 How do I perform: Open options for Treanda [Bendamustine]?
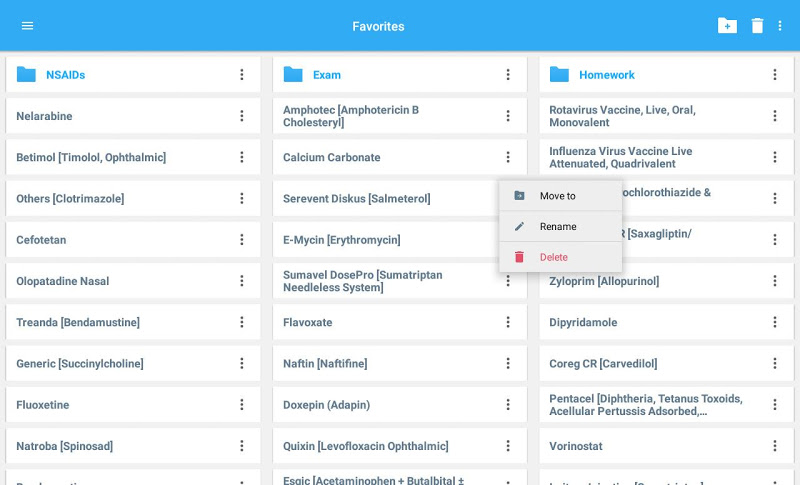pyautogui.click(x=242, y=322)
